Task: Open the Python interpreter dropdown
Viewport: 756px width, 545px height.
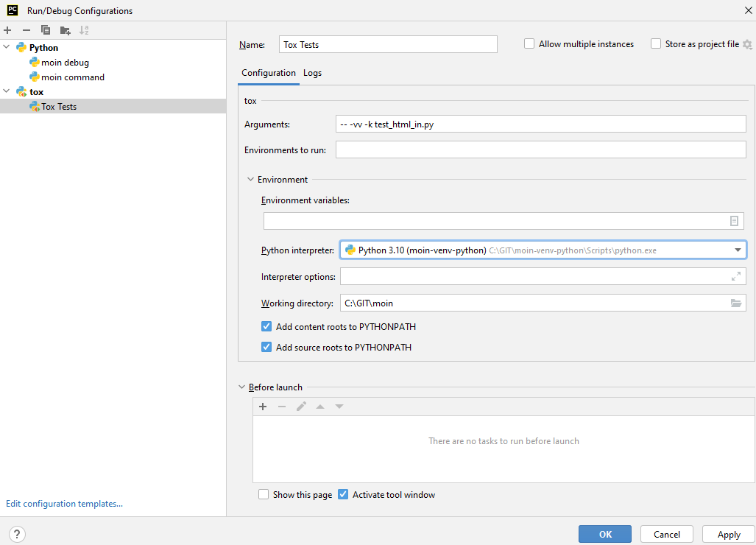Action: coord(738,250)
